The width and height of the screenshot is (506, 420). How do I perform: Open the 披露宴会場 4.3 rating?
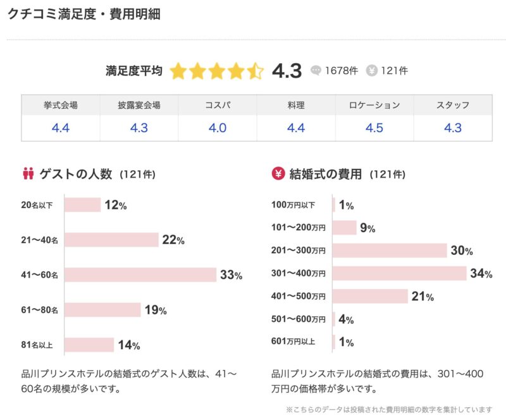coord(139,128)
